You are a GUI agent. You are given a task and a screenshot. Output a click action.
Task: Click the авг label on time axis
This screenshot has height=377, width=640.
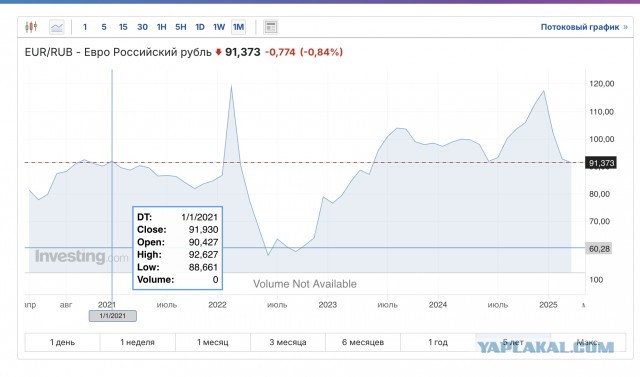click(66, 305)
